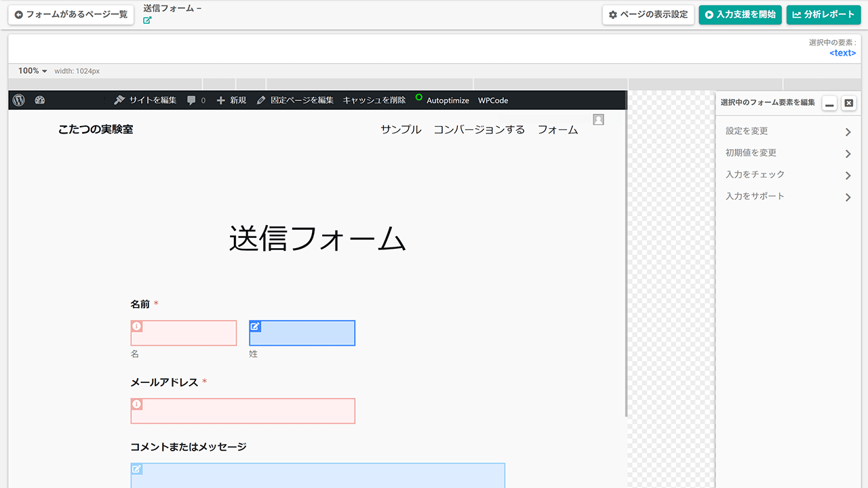Viewport: 868px width, 488px height.
Task: Click 固定ページを編集
Action: 295,100
